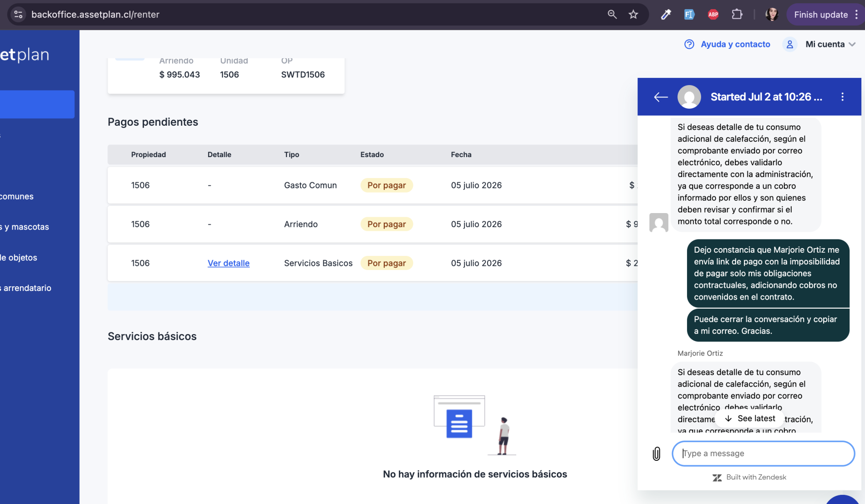865x504 pixels.
Task: Click the Propiedad column header
Action: coord(148,154)
